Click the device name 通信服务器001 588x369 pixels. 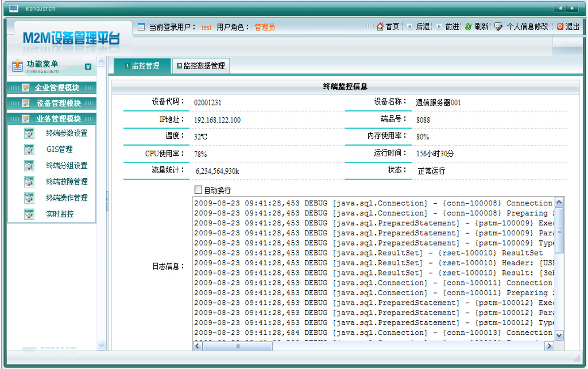click(438, 103)
